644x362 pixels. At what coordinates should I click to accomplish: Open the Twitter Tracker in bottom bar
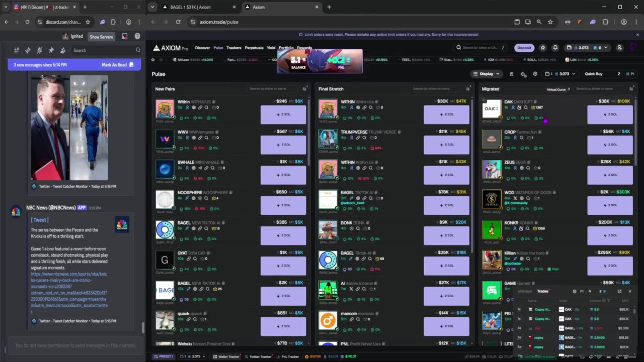259,356
